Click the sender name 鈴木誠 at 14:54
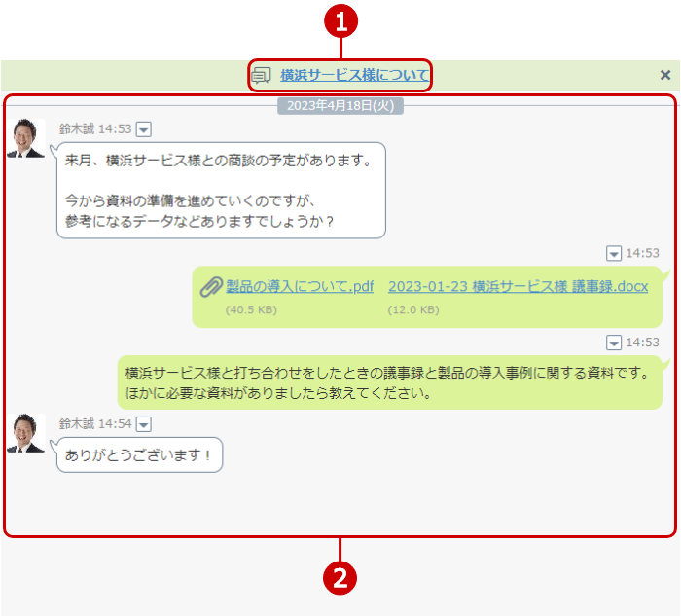Screen dimensions: 681x616 [77, 424]
